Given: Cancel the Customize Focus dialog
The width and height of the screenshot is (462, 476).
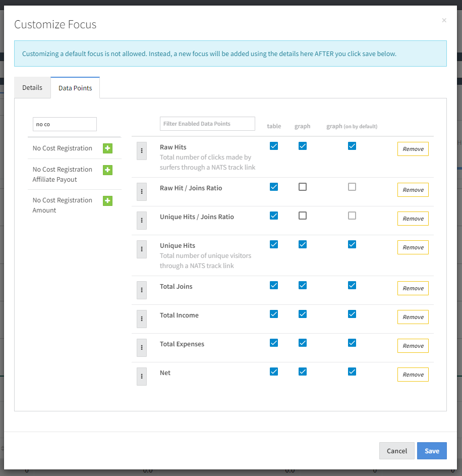Looking at the screenshot, I should pos(396,451).
